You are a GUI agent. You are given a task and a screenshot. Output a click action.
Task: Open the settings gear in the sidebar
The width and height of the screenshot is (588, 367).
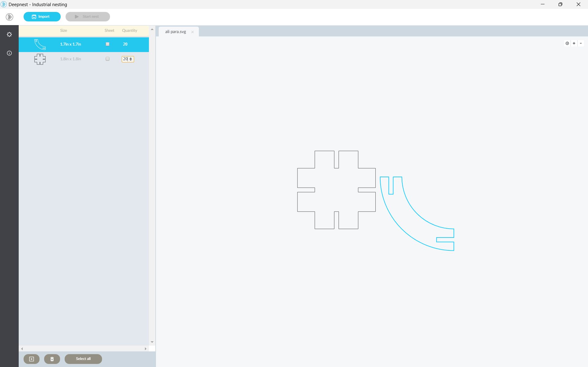click(x=9, y=35)
